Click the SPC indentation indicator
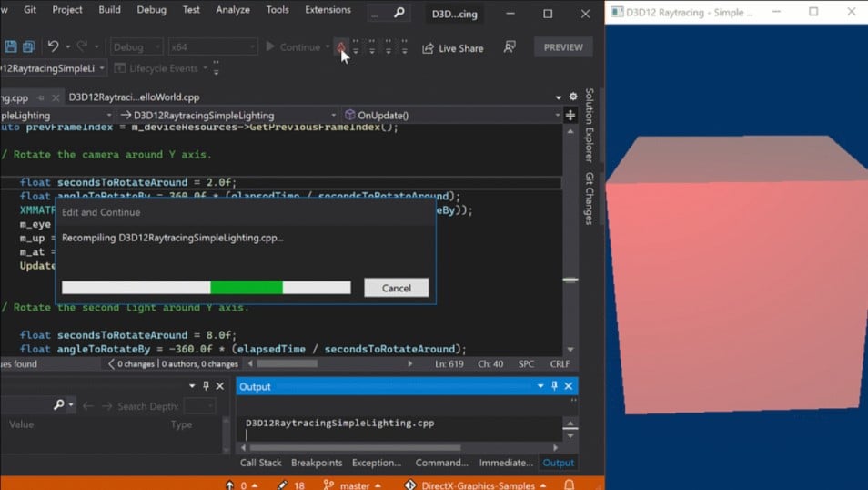The image size is (868, 490). (526, 364)
